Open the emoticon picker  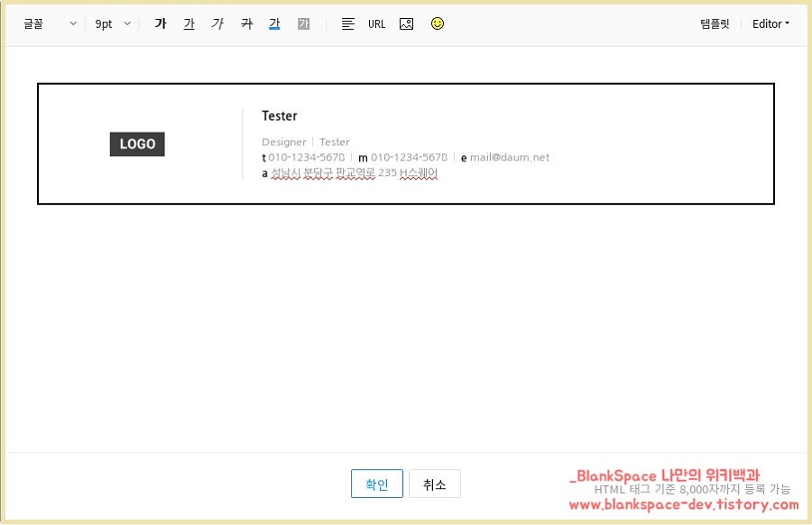tap(438, 23)
